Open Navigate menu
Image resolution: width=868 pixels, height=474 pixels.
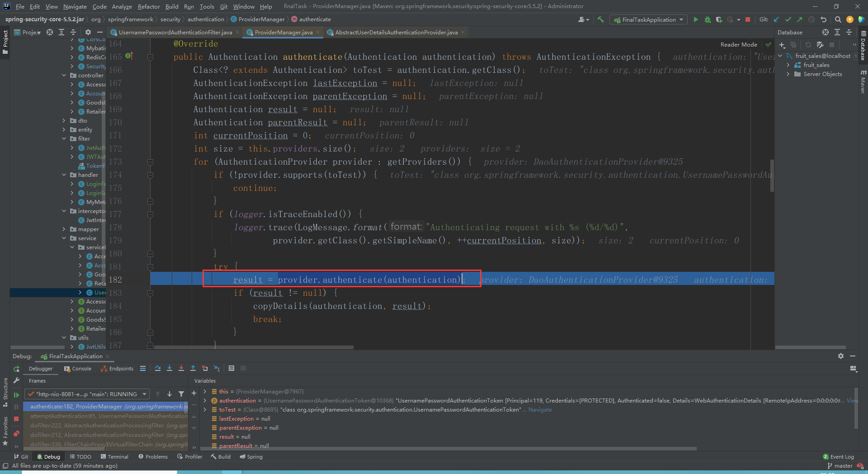tap(75, 6)
